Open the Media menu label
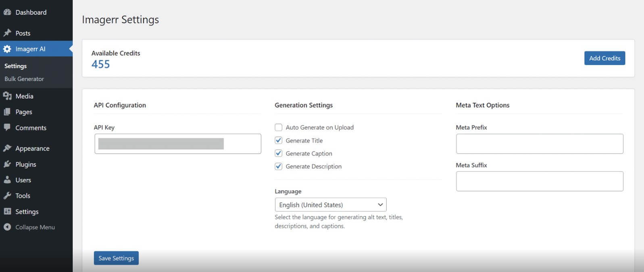The height and width of the screenshot is (272, 644). (x=24, y=96)
